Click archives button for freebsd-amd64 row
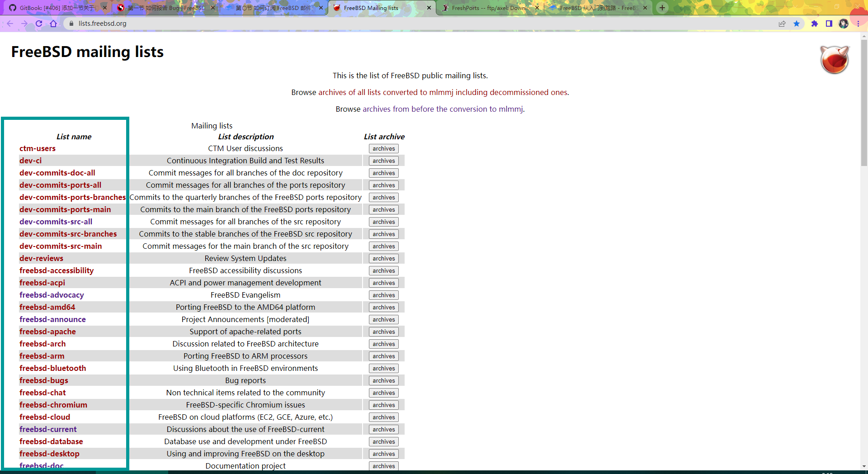 [384, 307]
